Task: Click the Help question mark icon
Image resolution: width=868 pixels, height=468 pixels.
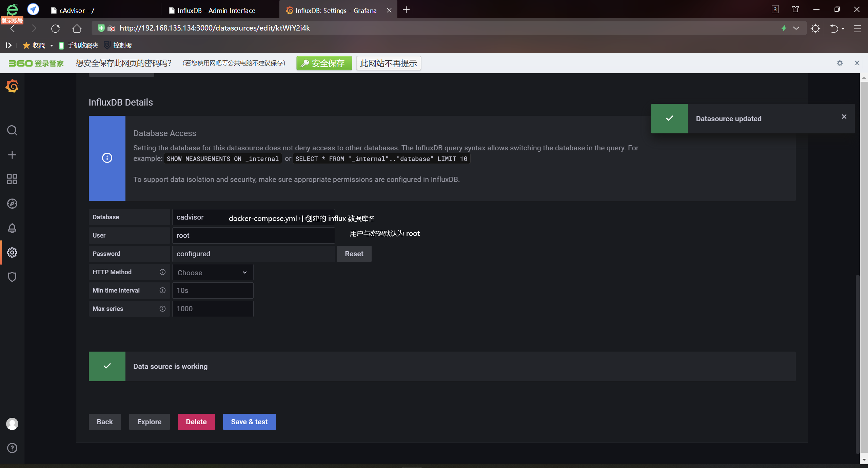Action: click(x=12, y=448)
